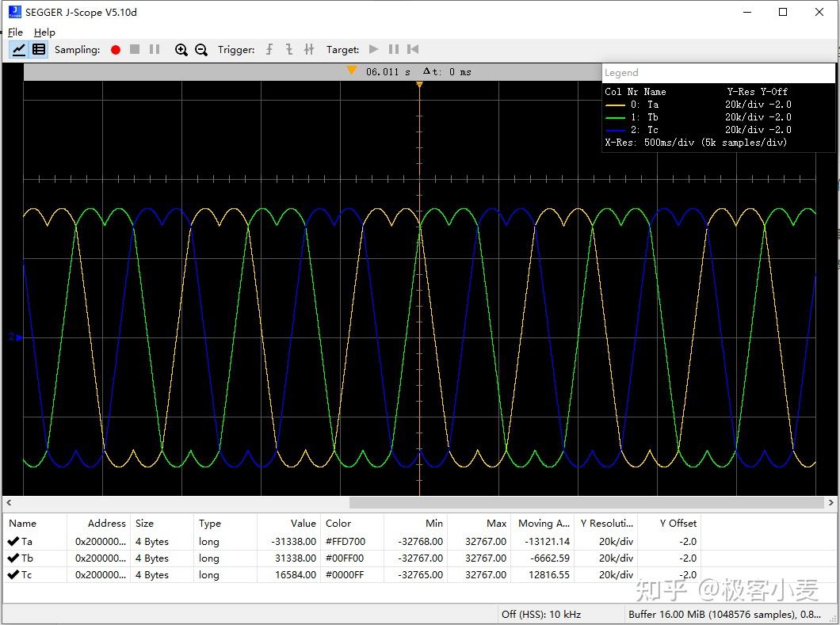
Task: Click the Ta color value #FFD700
Action: [x=345, y=542]
